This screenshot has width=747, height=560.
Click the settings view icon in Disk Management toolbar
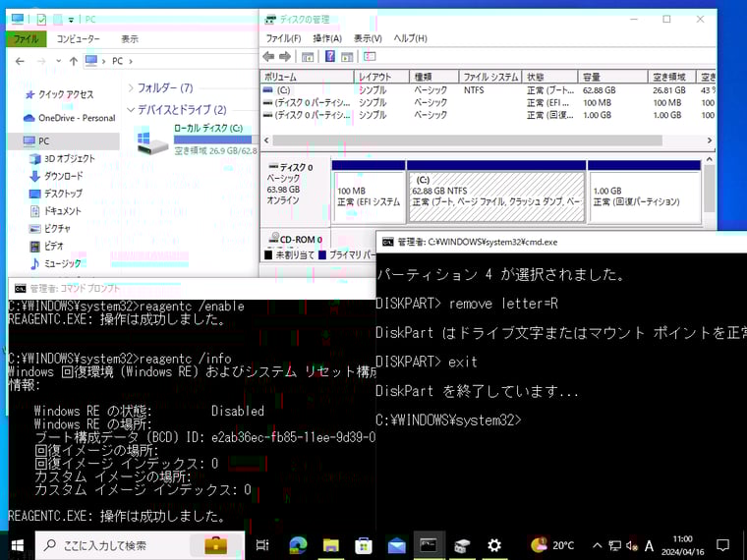370,57
